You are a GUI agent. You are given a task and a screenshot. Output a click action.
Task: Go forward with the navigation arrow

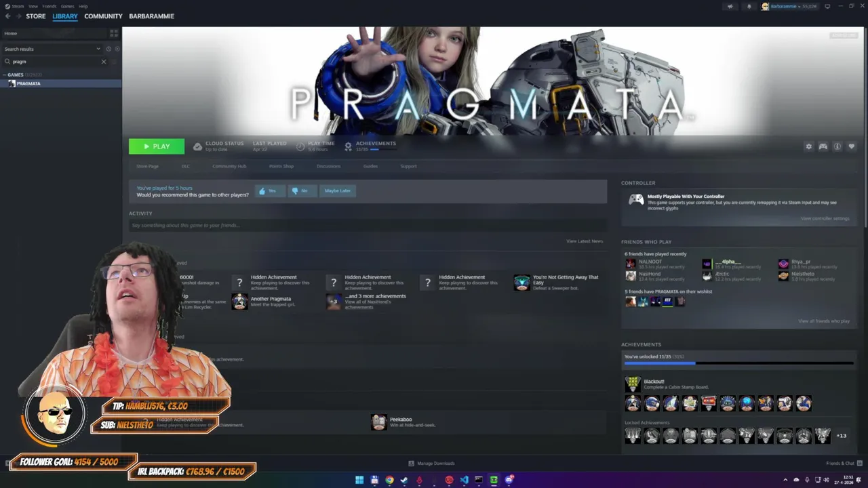18,16
